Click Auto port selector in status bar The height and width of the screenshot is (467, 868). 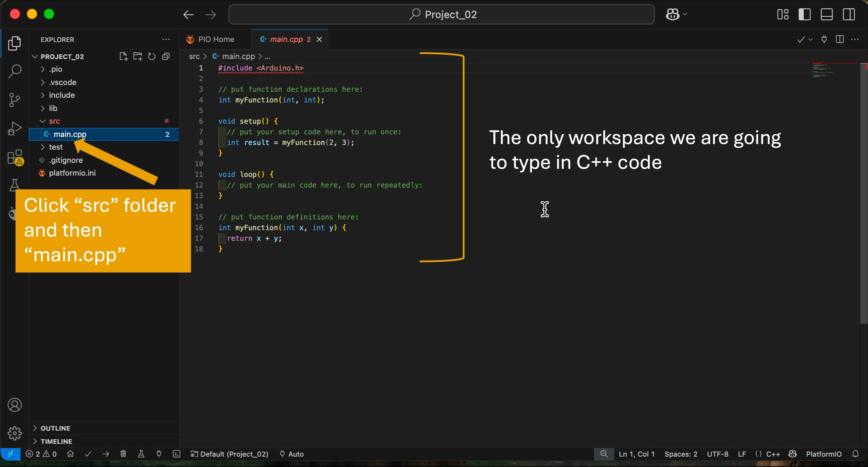[292, 454]
